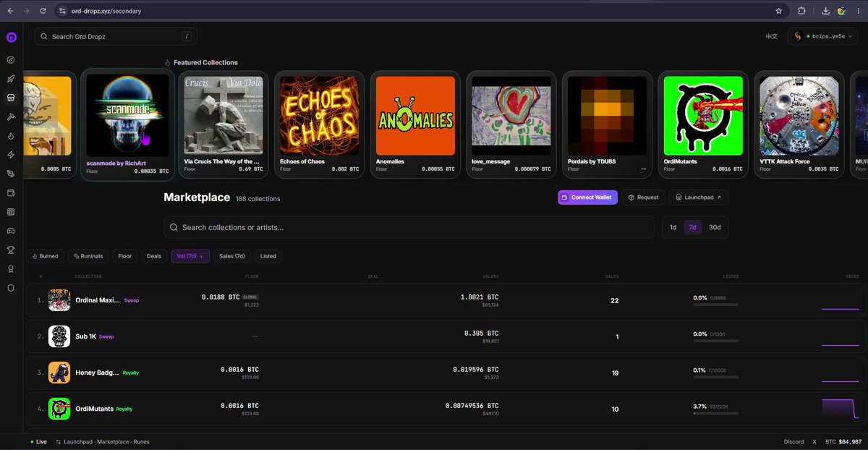Screen dimensions: 868x450
Task: Open the rocket launchpad icon in sidebar
Action: pos(11,79)
